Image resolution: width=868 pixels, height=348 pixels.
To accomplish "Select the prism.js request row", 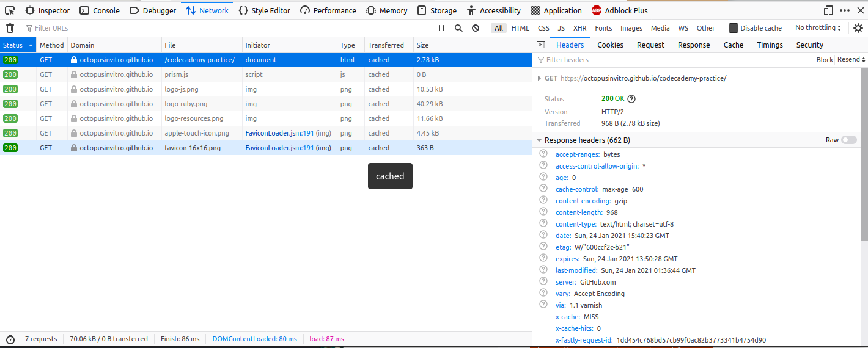I will (266, 74).
